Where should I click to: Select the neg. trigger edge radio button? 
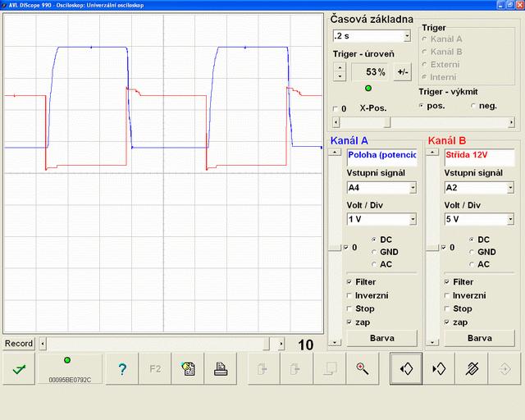[473, 106]
